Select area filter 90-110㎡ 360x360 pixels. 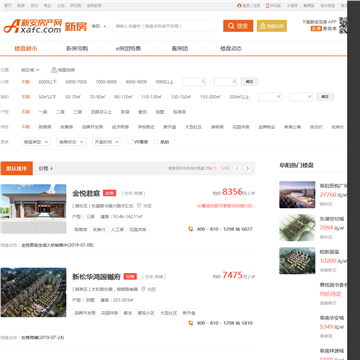pos(123,97)
